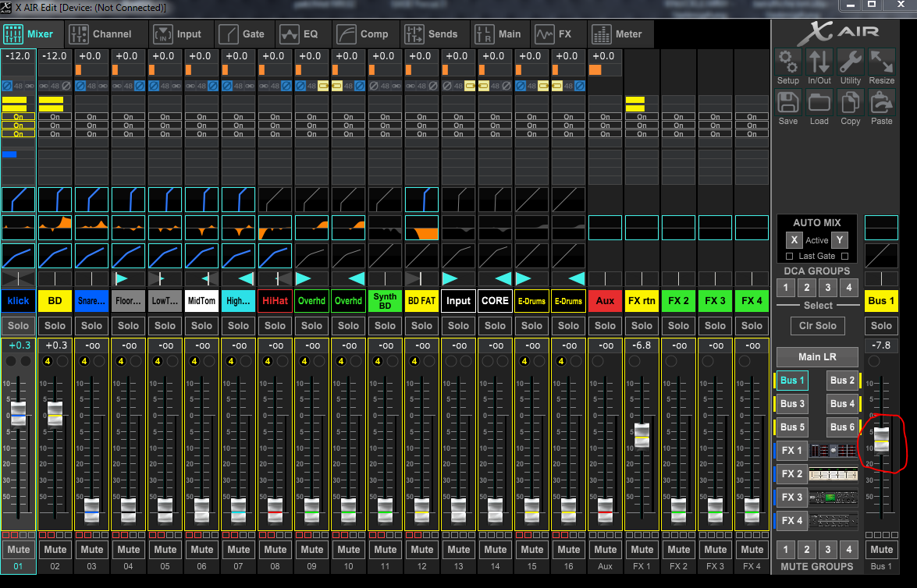917x588 pixels.
Task: Mute the Aux channel
Action: 606,550
